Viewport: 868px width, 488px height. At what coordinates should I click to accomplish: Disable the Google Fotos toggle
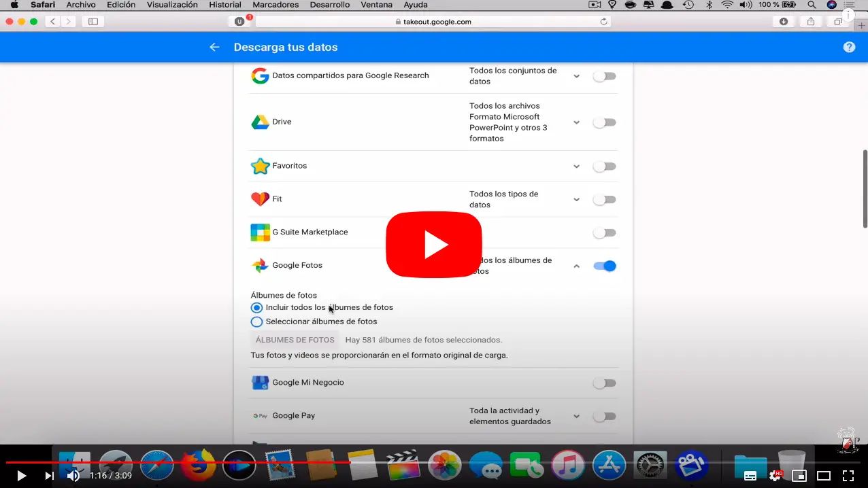click(x=605, y=266)
